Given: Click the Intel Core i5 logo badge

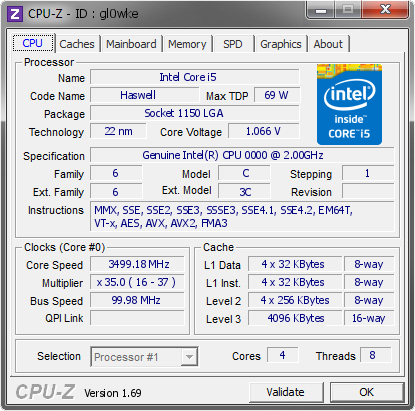Looking at the screenshot, I should (x=349, y=105).
